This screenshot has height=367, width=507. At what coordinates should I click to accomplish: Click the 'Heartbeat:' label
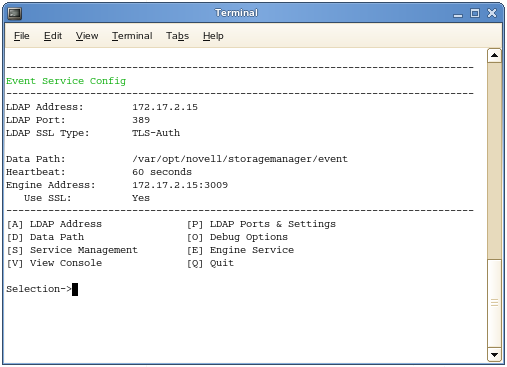click(x=36, y=172)
